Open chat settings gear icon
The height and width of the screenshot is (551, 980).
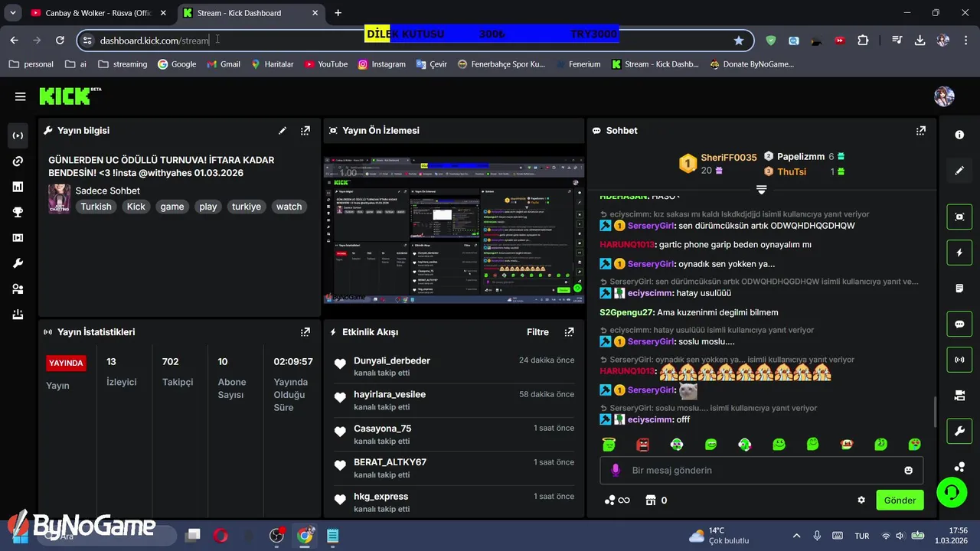(x=861, y=500)
